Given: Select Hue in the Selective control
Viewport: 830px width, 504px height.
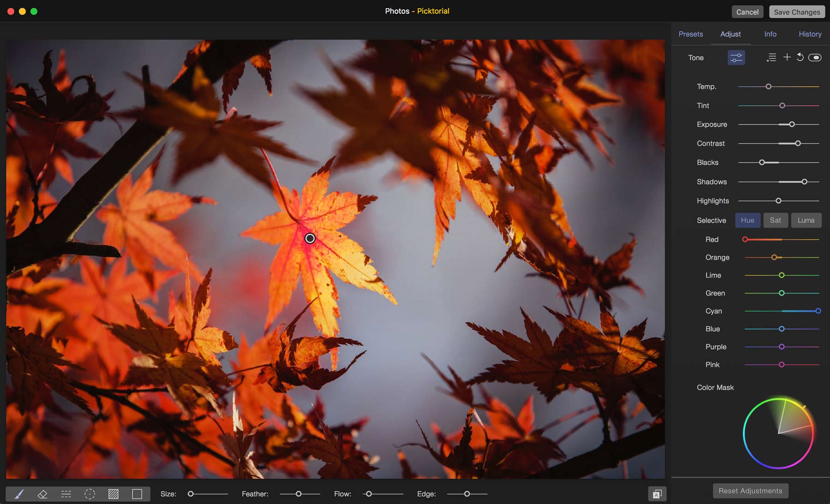Looking at the screenshot, I should [x=747, y=220].
